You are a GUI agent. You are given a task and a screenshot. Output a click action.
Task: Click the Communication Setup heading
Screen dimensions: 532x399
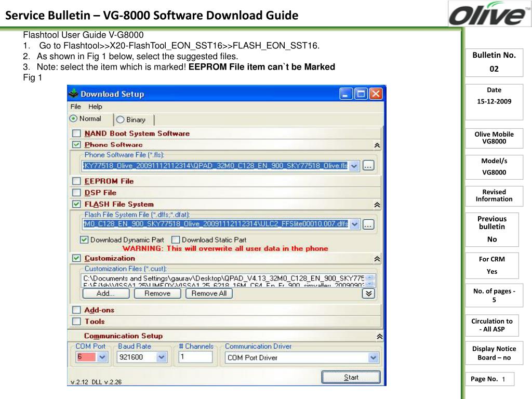tap(124, 336)
